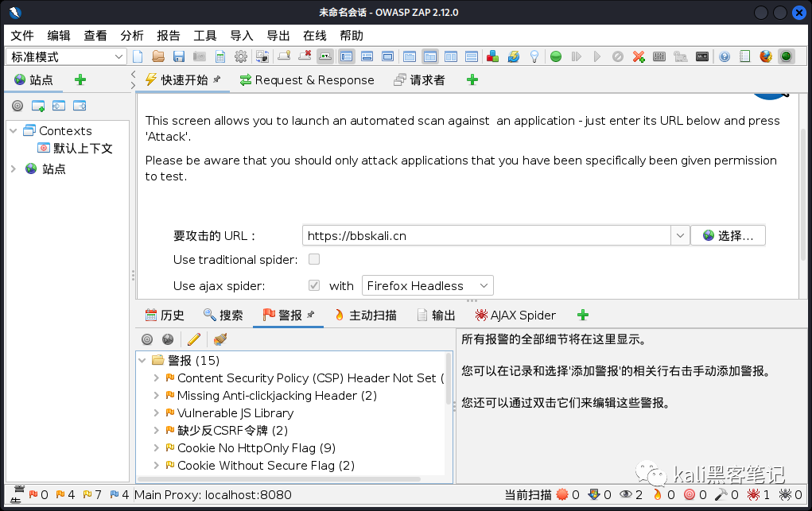812x511 pixels.
Task: Click the green plus after Requester tab
Action: [x=472, y=79]
